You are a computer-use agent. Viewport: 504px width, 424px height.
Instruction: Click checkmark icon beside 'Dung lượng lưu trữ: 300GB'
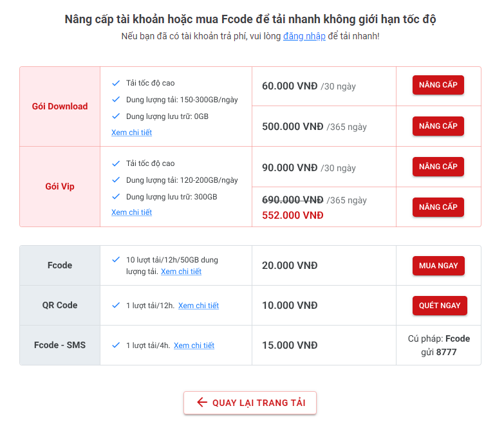pyautogui.click(x=116, y=197)
